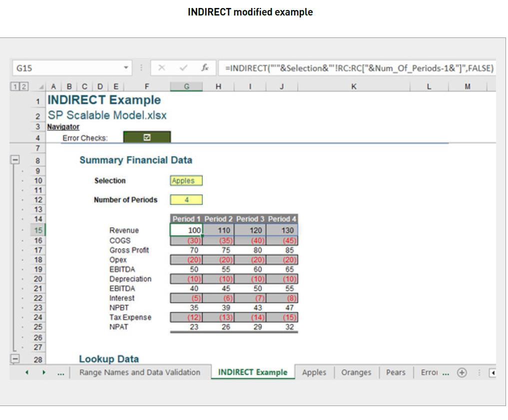Switch to the Apples sheet tab
508x420 pixels.
(314, 372)
